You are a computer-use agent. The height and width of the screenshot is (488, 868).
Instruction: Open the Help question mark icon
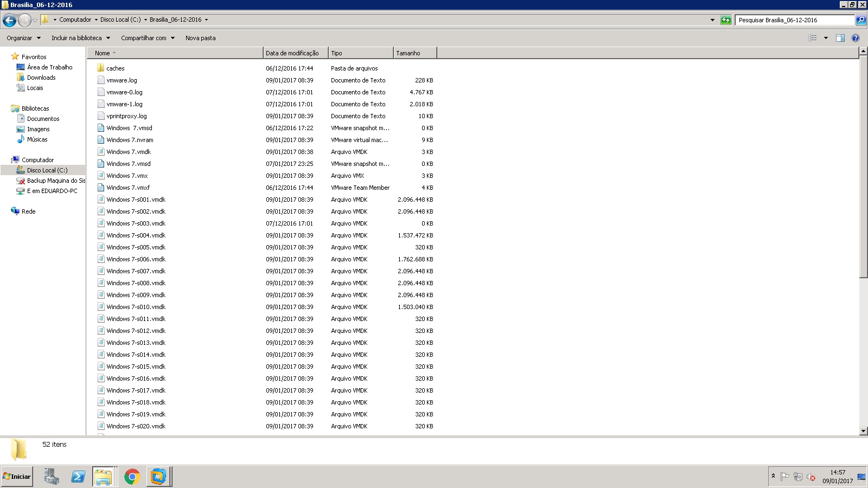(x=856, y=38)
